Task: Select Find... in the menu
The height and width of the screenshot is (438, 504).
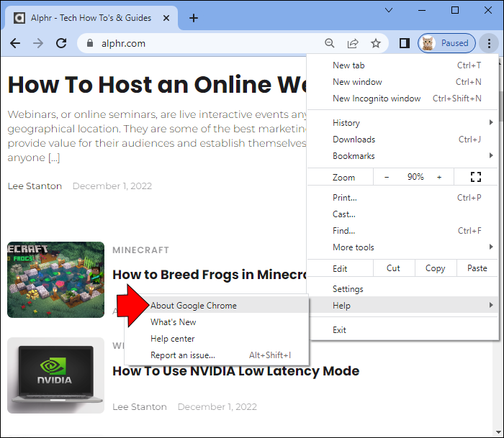Action: (402, 231)
